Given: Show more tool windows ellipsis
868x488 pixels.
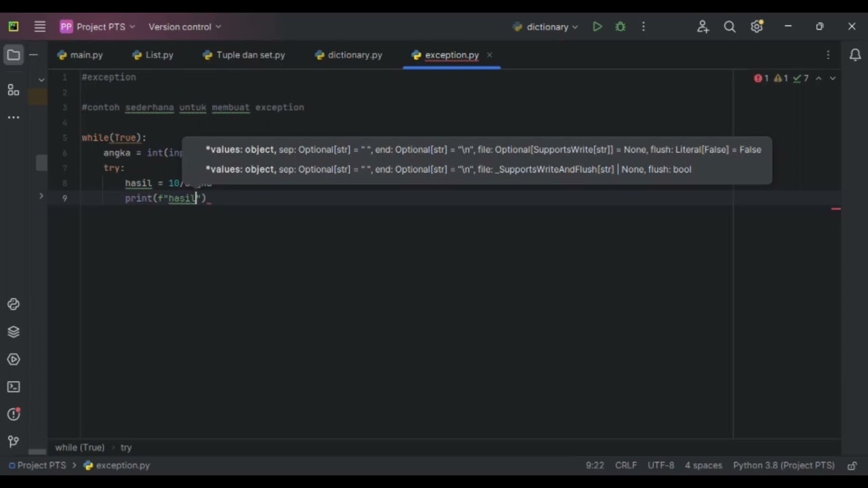Looking at the screenshot, I should click(14, 117).
